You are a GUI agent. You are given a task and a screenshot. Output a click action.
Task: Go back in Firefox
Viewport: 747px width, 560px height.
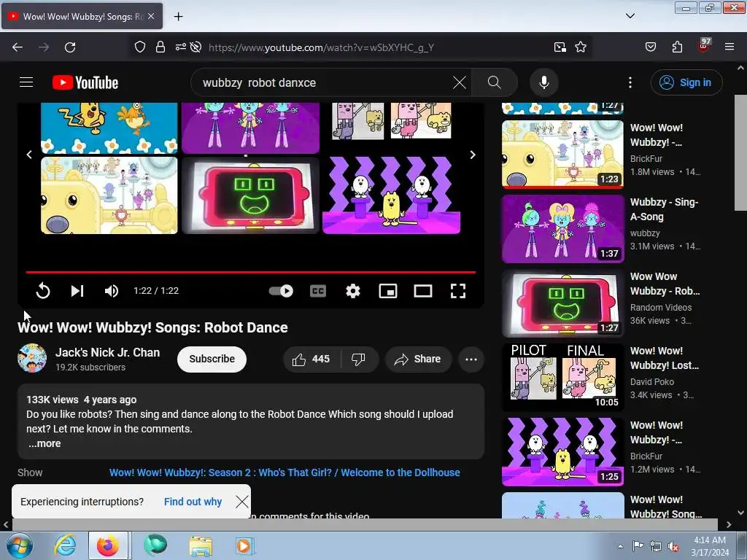coord(18,47)
